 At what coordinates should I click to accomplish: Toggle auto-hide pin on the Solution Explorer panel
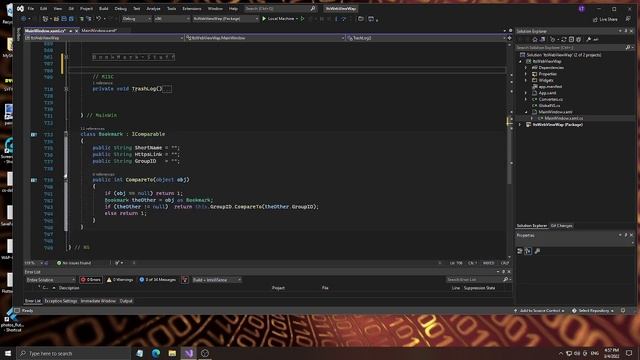point(626,31)
